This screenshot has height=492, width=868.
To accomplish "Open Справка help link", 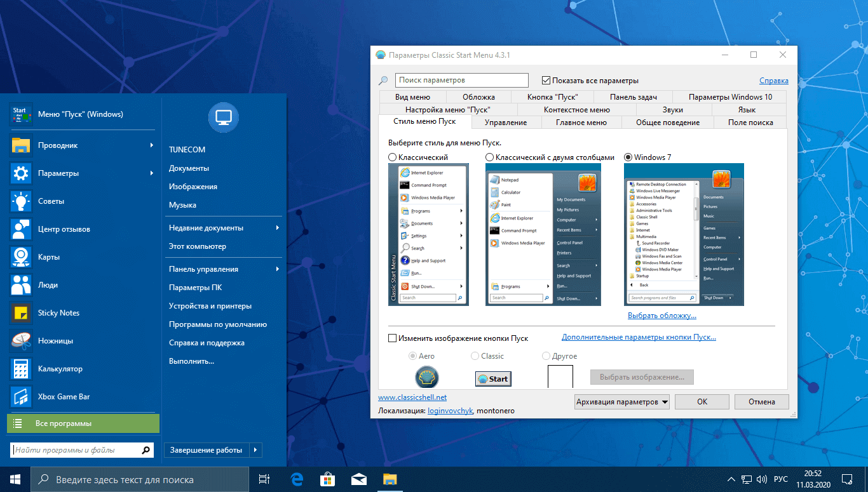I will tap(774, 81).
